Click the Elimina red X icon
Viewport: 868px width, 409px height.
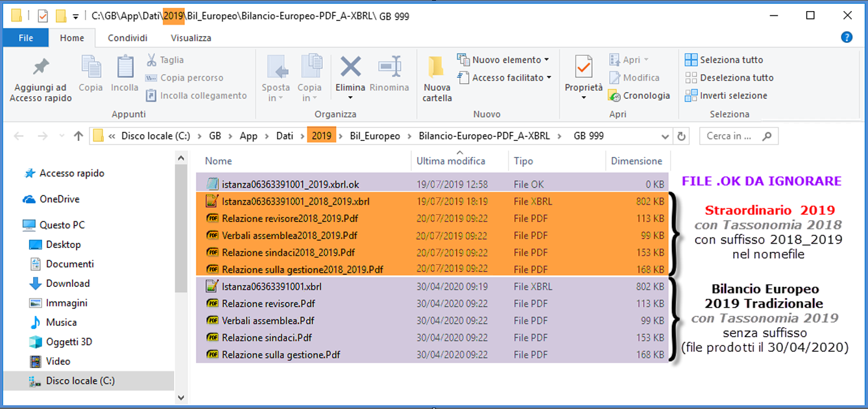(350, 67)
